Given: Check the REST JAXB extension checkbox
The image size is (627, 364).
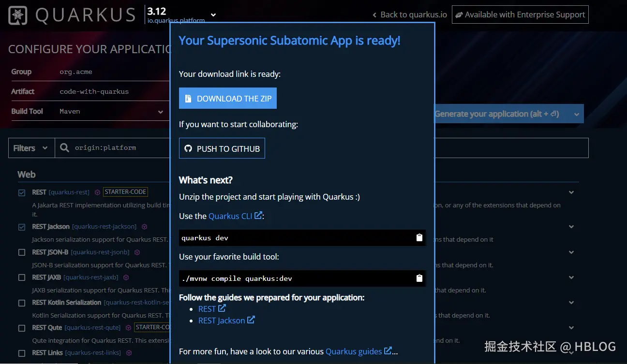Looking at the screenshot, I should coord(22,277).
